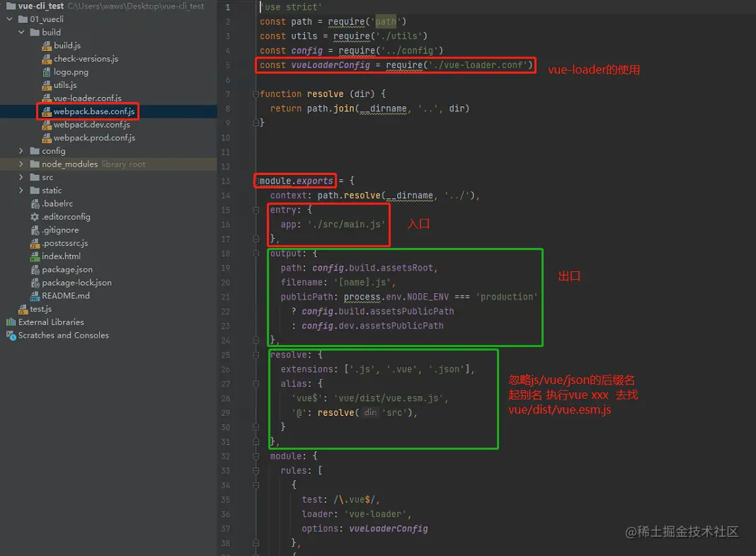Viewport: 756px width, 556px height.
Task: Click the .babelrc file icon
Action: 35,204
